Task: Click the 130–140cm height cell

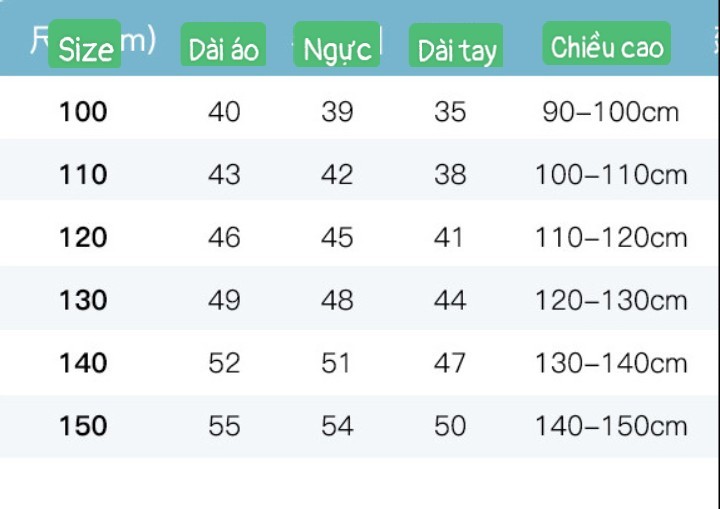Action: coord(611,363)
